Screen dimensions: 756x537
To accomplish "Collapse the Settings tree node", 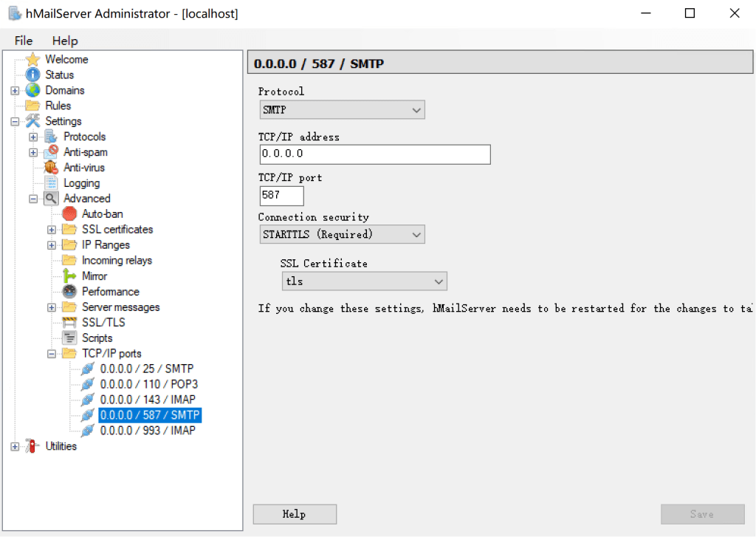I will click(15, 122).
